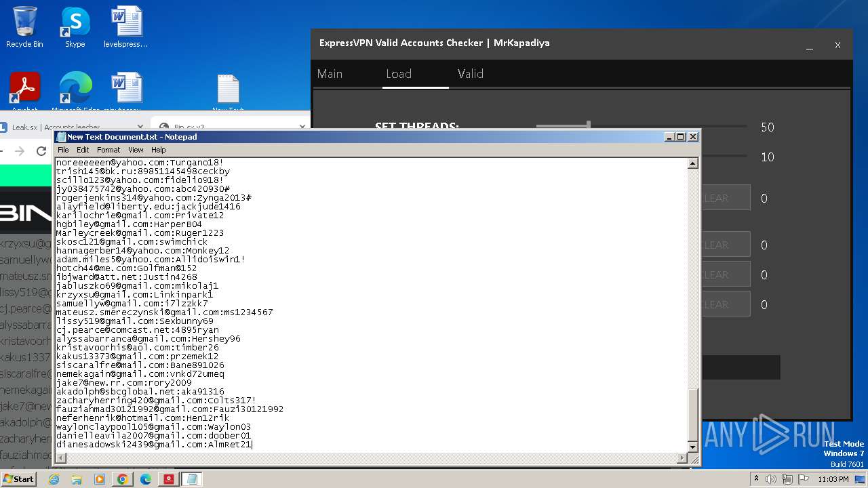Open the levelspress Word document icon
Viewport: 868px width, 488px height.
pyautogui.click(x=126, y=27)
